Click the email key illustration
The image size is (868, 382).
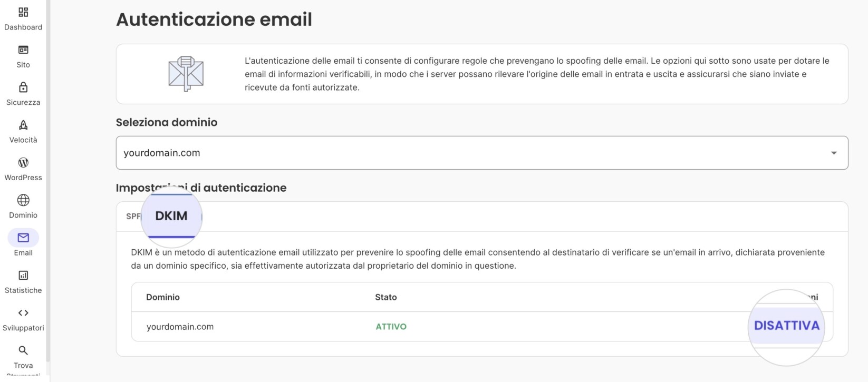186,74
